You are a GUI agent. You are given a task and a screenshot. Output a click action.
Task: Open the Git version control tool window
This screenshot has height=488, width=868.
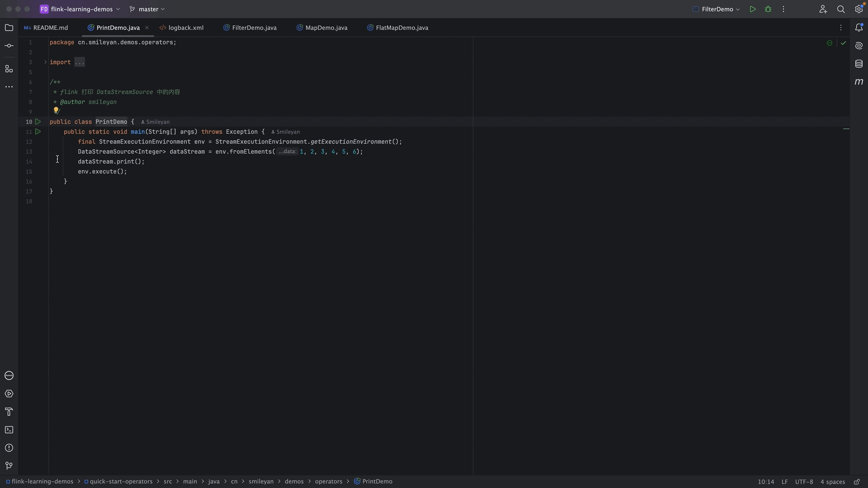[9, 466]
